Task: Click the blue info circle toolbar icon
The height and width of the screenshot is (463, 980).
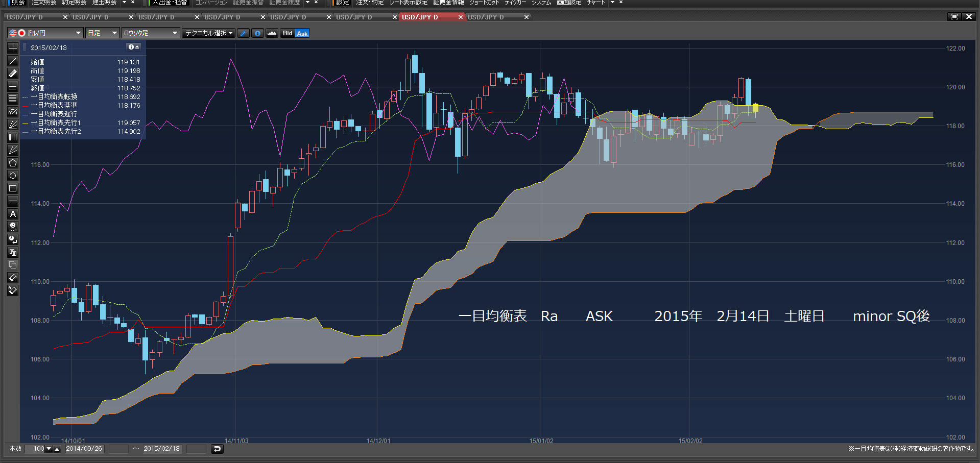Action: 257,33
